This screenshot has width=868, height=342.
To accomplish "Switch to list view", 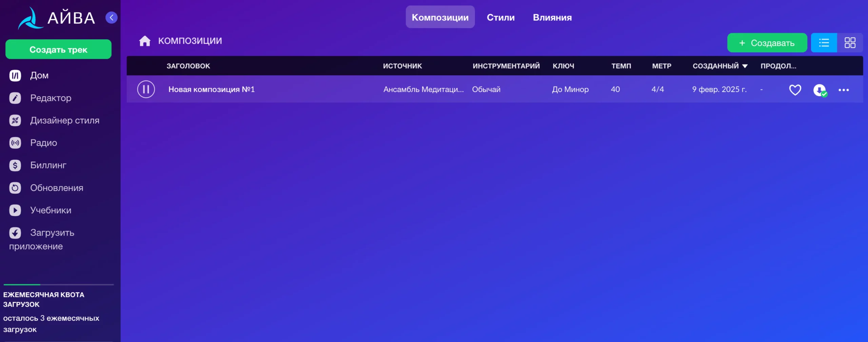I will [x=824, y=43].
